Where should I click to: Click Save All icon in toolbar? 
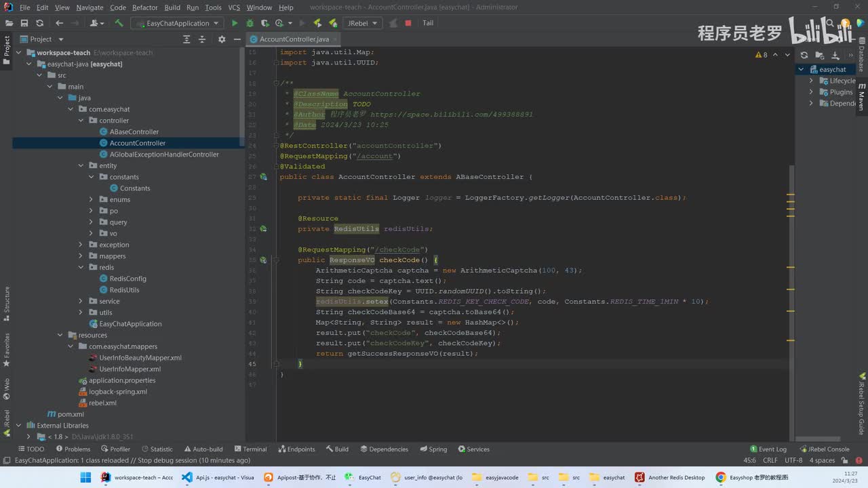24,23
